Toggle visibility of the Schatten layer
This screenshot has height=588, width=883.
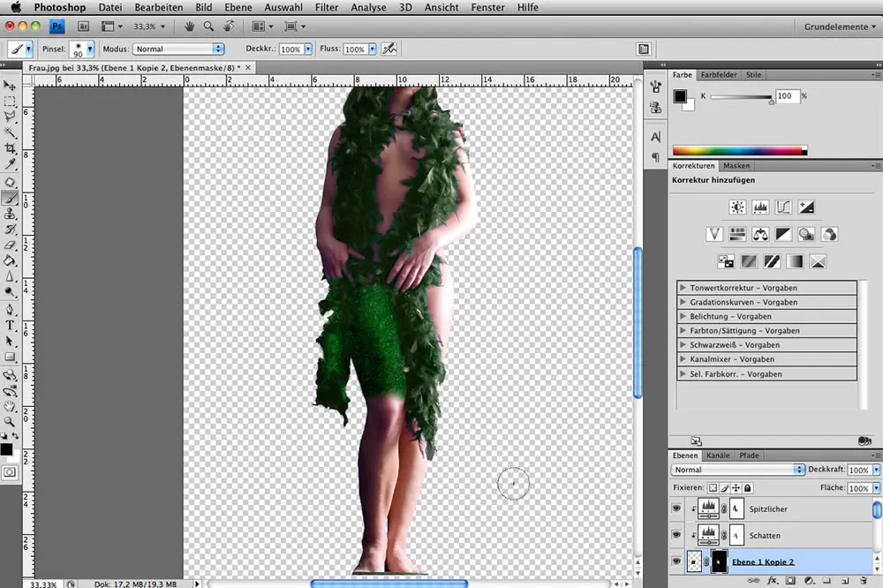676,536
